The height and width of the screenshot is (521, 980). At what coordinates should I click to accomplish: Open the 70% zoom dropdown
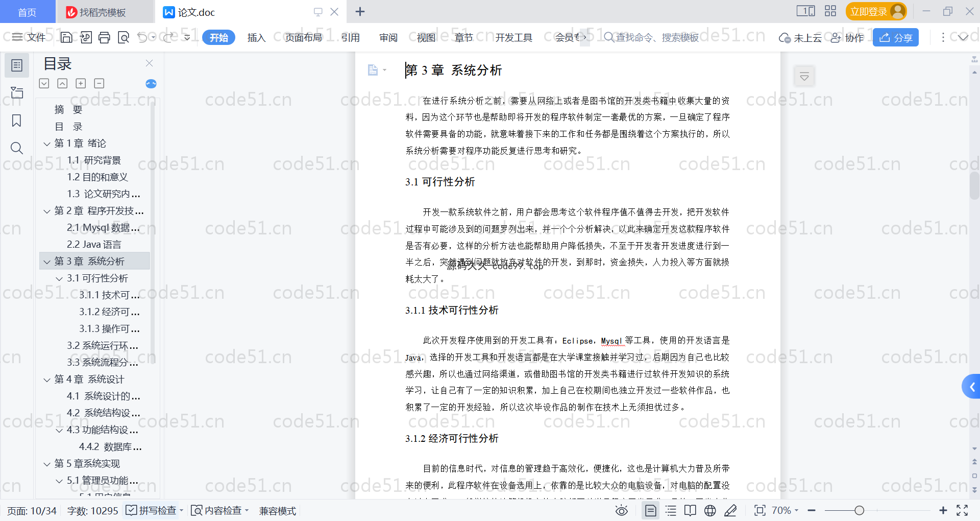(785, 510)
